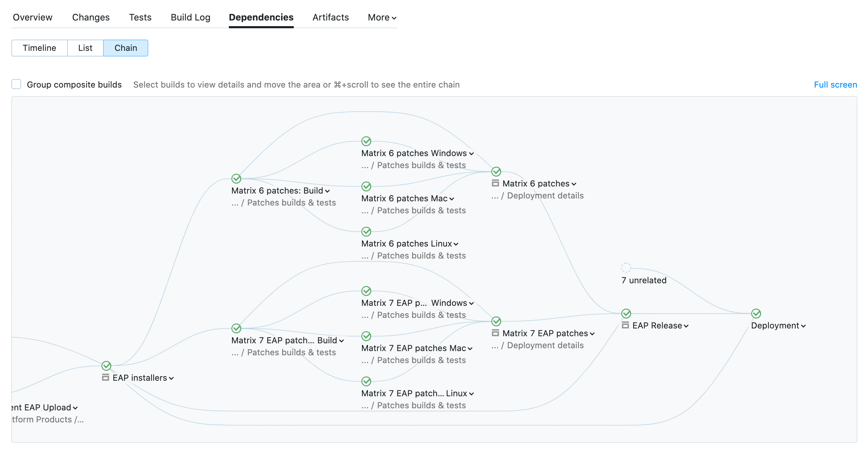Click the dashed circle for 7 unrelated
Image resolution: width=868 pixels, height=451 pixels.
point(626,268)
